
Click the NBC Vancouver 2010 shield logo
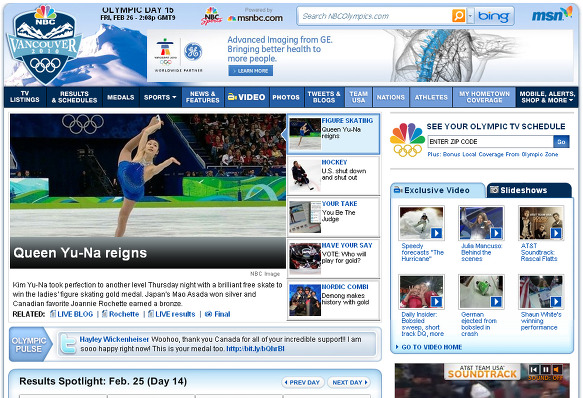pos(45,45)
